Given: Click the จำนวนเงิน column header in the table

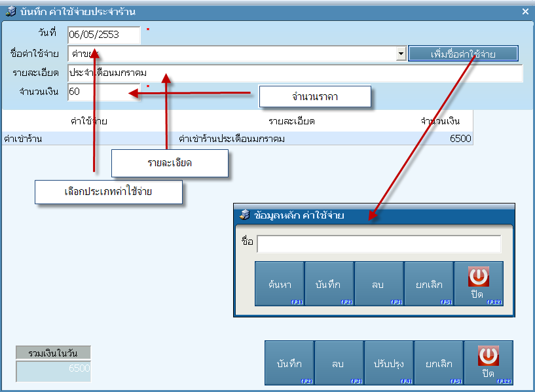Looking at the screenshot, I should (x=440, y=121).
